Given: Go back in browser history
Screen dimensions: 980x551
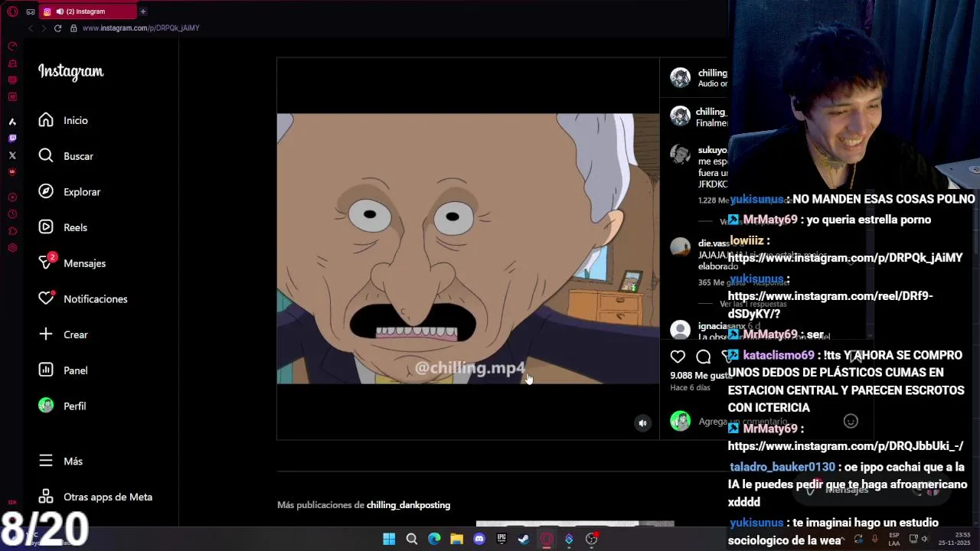Looking at the screenshot, I should click(x=30, y=28).
